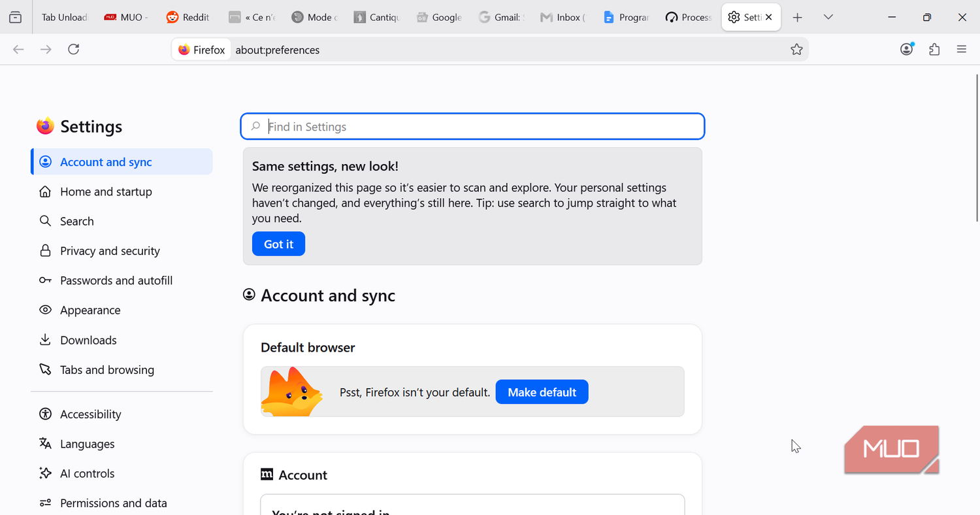Open the account profile icon
The image size is (980, 515).
[x=907, y=49]
